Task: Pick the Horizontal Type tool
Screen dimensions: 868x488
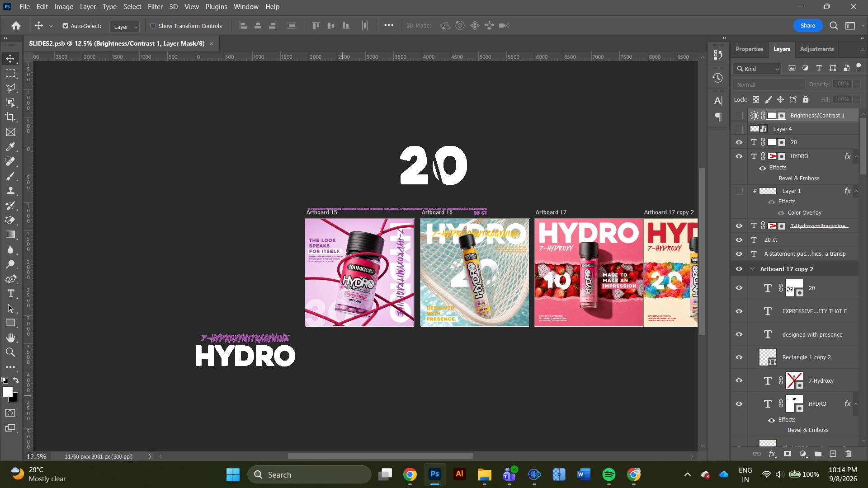Action: [10, 294]
